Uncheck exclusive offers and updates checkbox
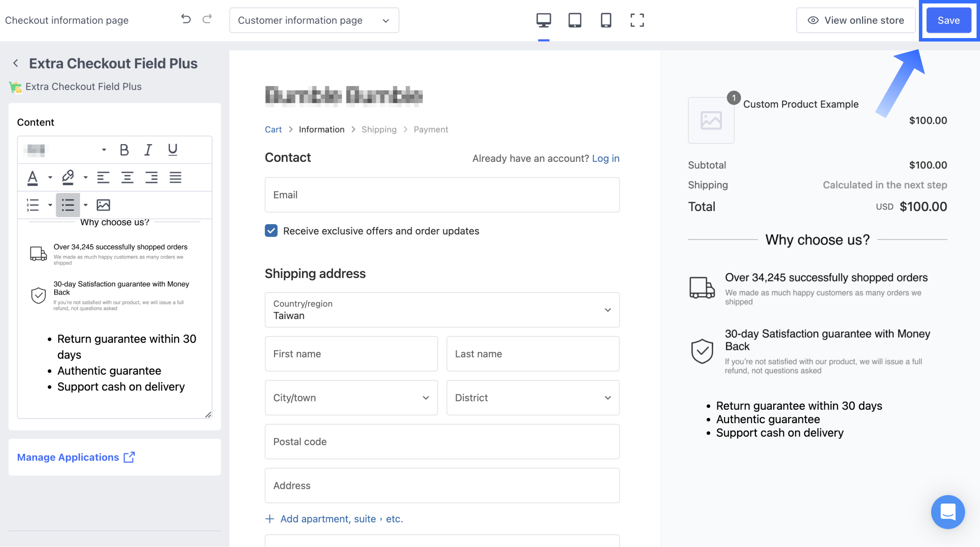Screen dimensions: 980x547 [x=271, y=231]
